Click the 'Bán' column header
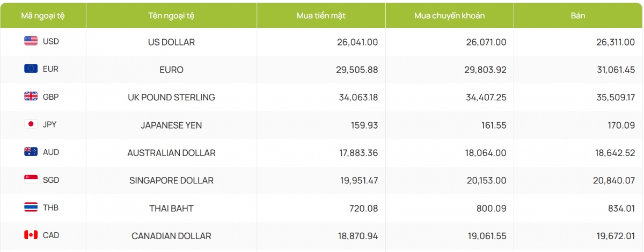The image size is (644, 252). 578,16
